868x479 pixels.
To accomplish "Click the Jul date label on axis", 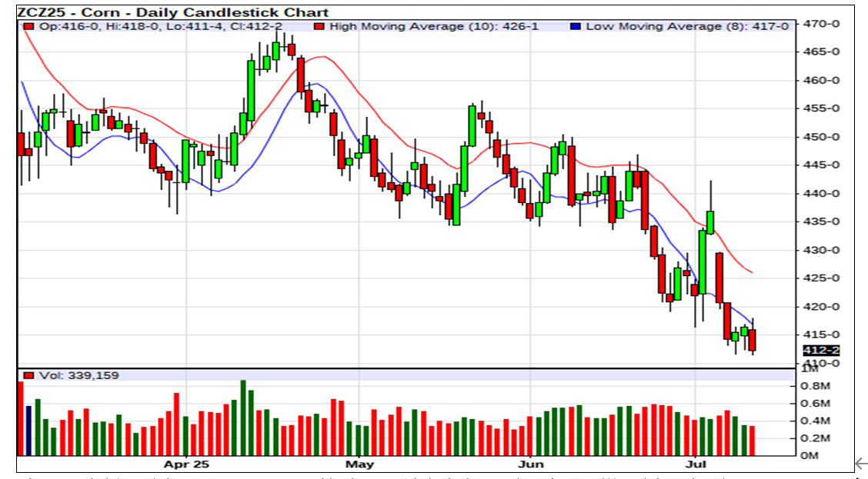I will [696, 464].
